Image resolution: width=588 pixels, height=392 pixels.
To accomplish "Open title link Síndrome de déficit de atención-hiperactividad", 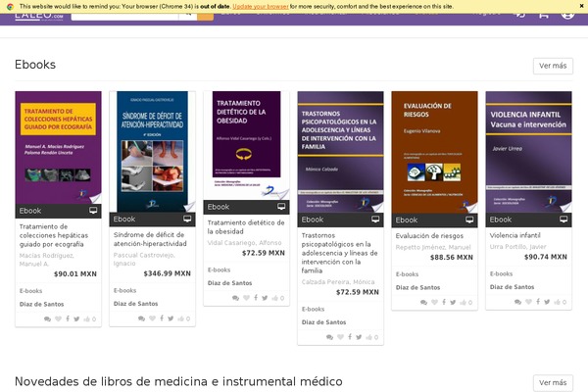I will click(150, 239).
